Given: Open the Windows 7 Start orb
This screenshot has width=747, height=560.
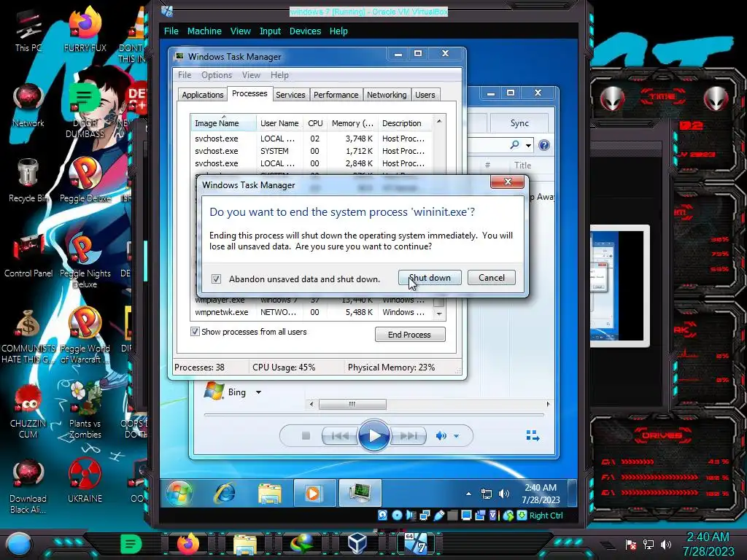Looking at the screenshot, I should (x=179, y=492).
